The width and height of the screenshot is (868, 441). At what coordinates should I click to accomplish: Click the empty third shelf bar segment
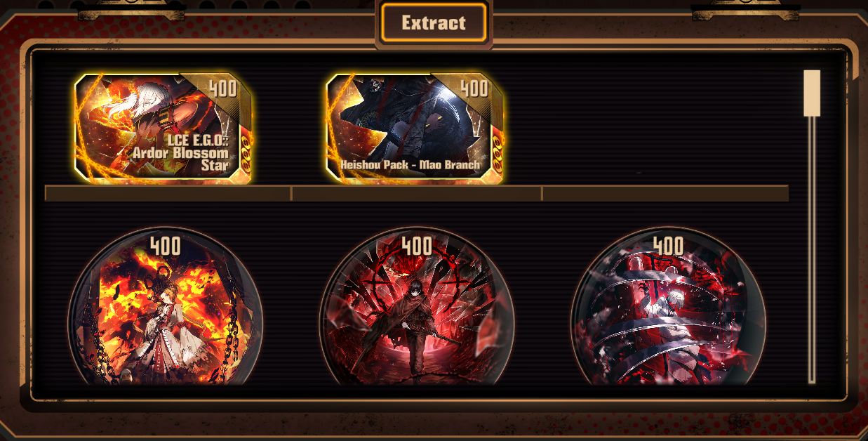click(x=666, y=193)
